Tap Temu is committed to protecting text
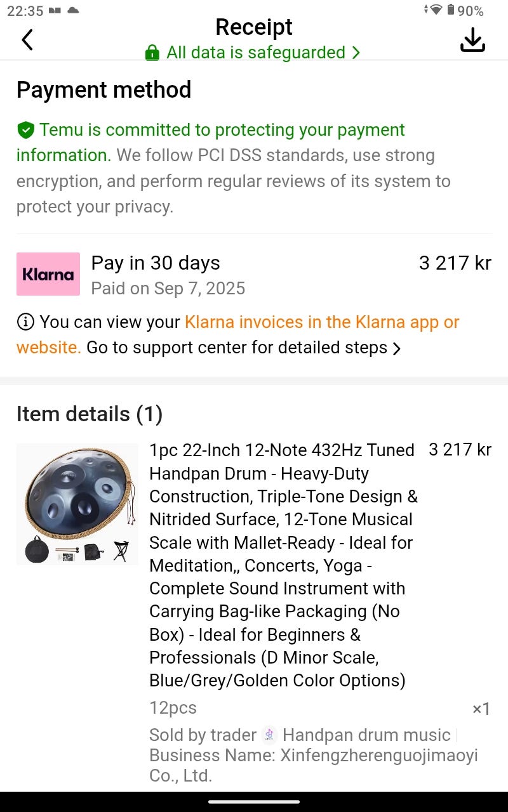 tap(222, 130)
